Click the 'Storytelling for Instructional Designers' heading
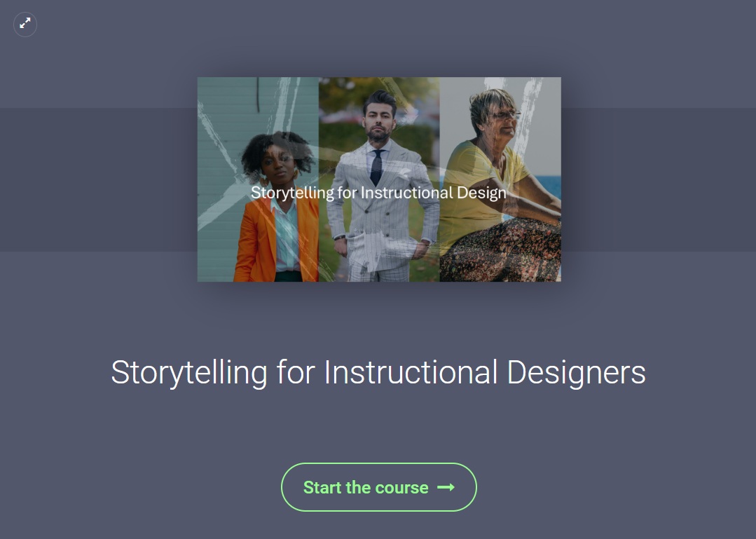The image size is (756, 539). pyautogui.click(x=378, y=372)
